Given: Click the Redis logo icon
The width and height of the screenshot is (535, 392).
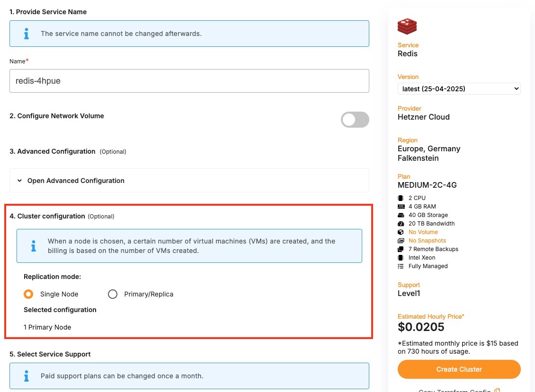Looking at the screenshot, I should (407, 26).
